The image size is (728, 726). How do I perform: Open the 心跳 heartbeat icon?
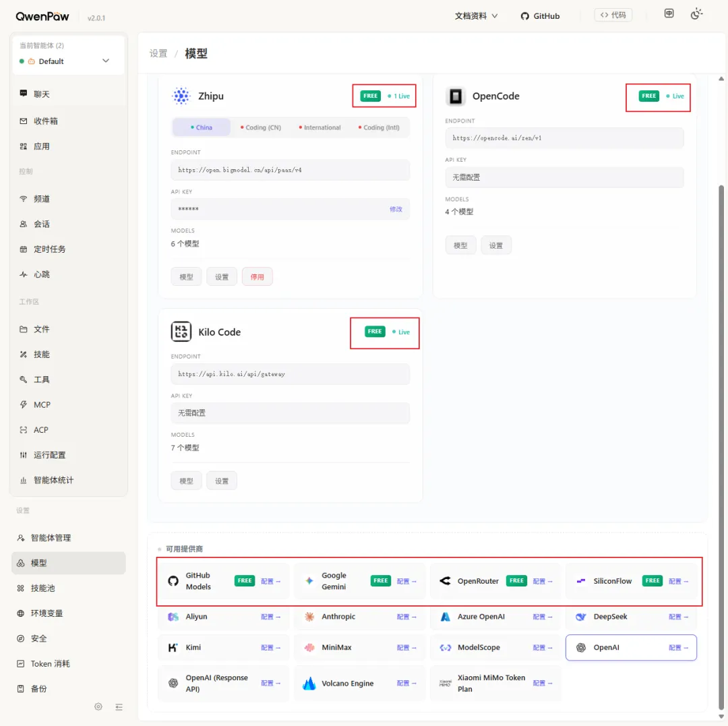pos(23,274)
